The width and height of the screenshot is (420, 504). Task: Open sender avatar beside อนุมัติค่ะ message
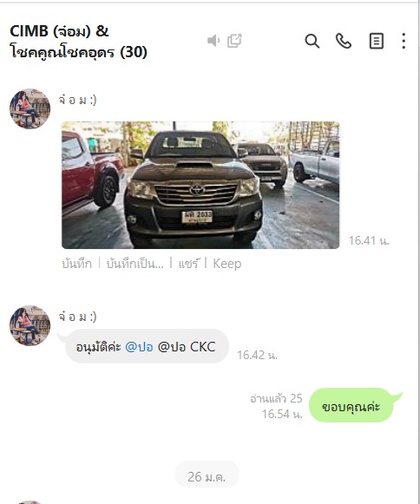(x=30, y=325)
